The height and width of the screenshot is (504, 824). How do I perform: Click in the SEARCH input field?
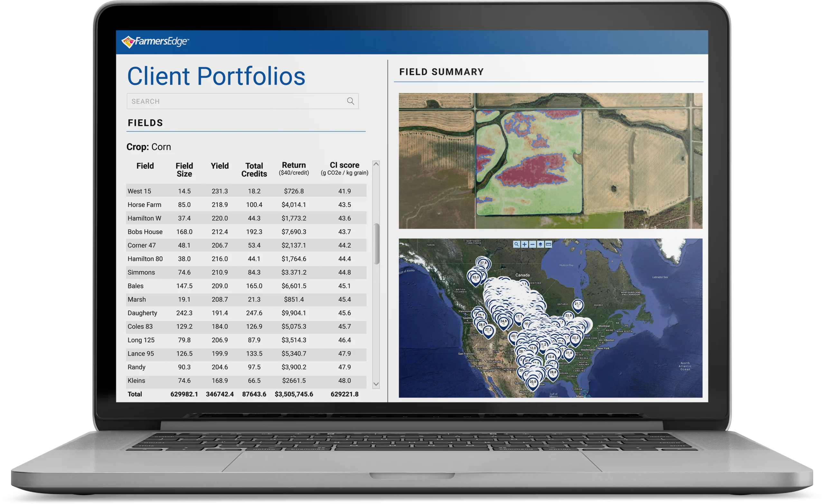tap(234, 101)
